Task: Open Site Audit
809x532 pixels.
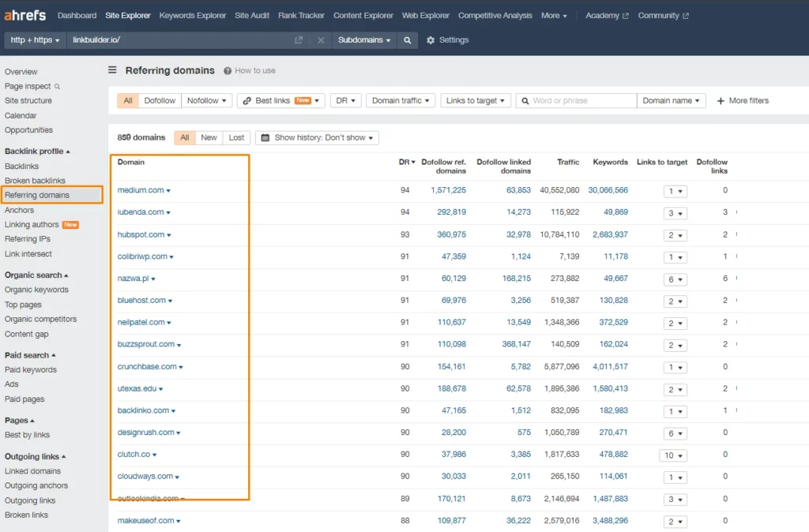Action: click(252, 16)
